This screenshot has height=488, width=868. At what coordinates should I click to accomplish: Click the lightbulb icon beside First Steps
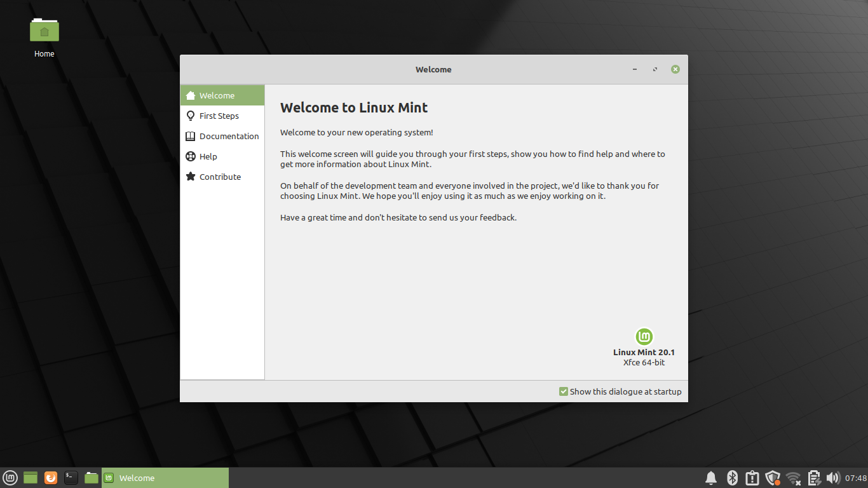point(190,116)
